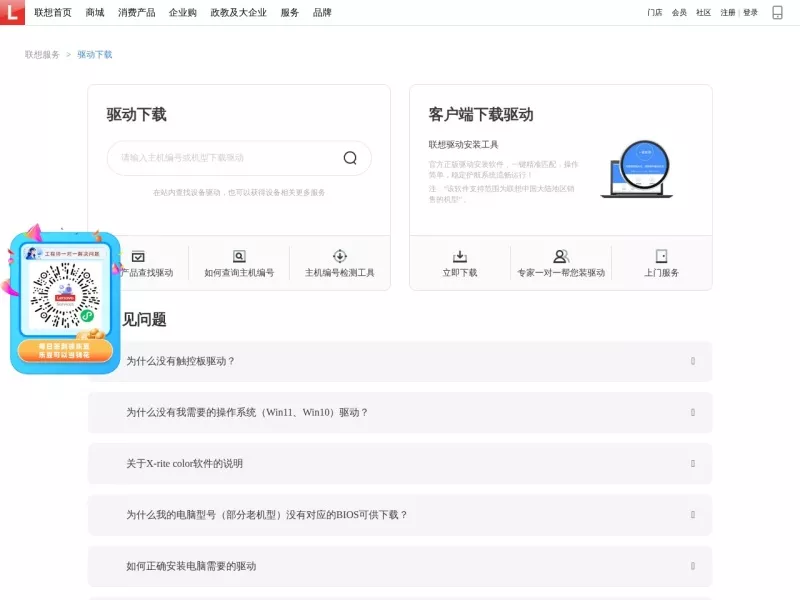This screenshot has height=600, width=800.
Task: Open 商城 menu item
Action: (95, 12)
